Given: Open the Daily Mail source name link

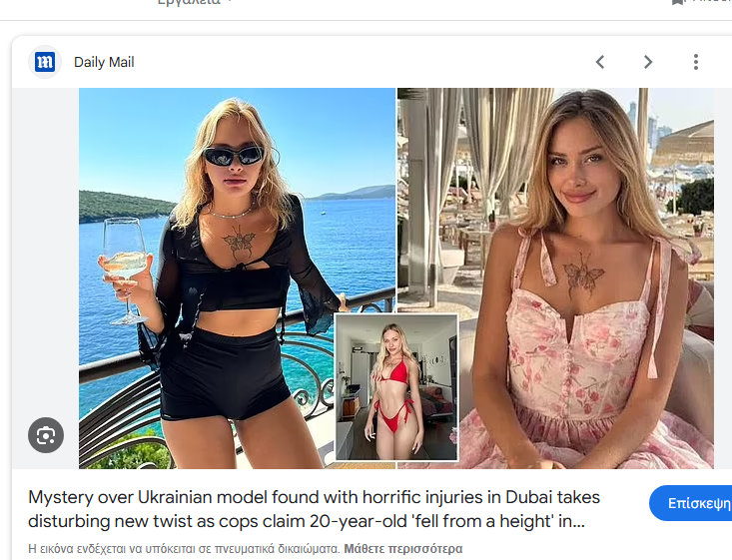Looking at the screenshot, I should pos(104,62).
